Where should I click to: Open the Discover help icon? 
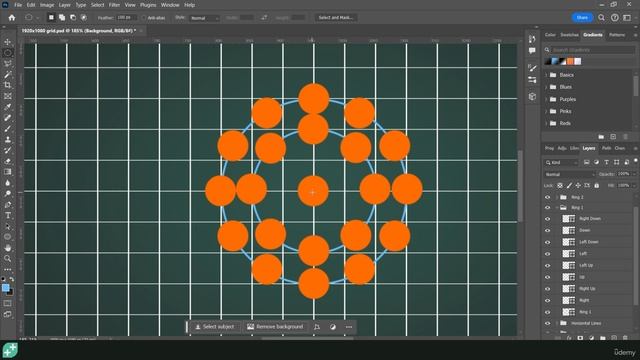615,18
